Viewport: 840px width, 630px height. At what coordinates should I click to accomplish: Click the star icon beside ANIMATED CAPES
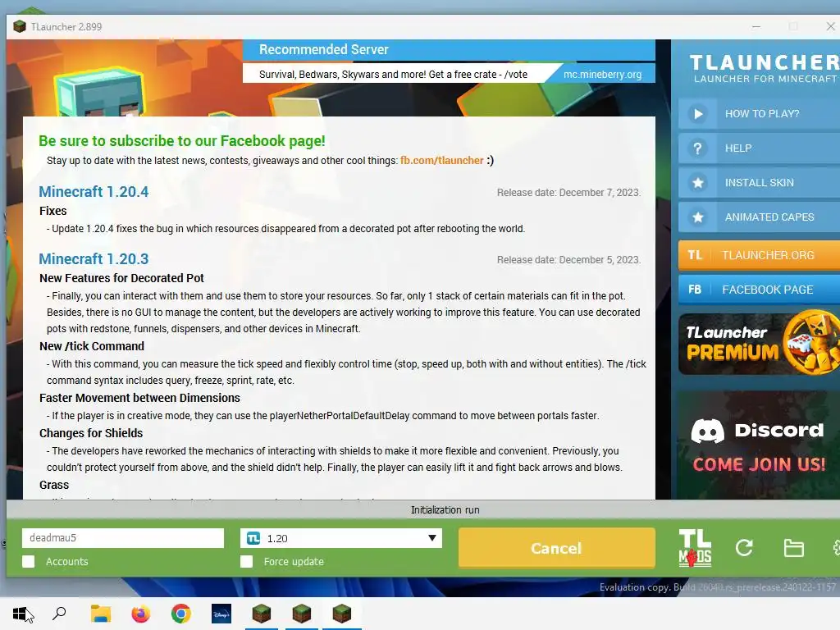coord(697,217)
